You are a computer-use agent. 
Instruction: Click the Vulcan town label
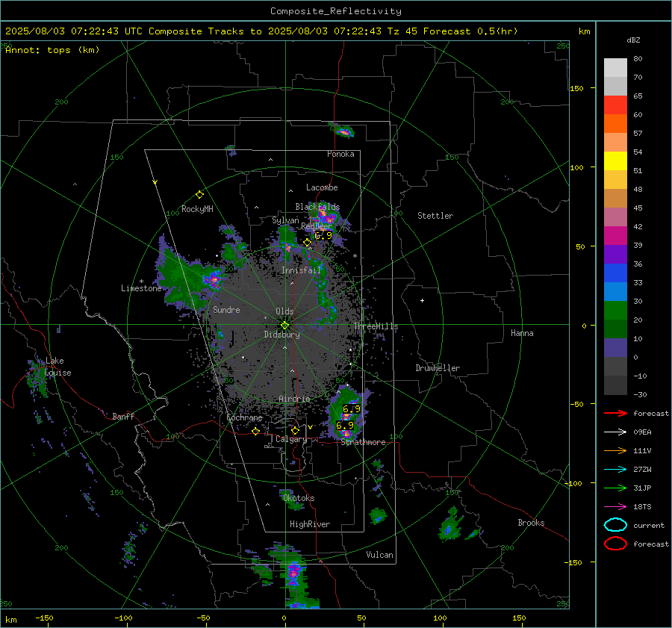(x=379, y=555)
